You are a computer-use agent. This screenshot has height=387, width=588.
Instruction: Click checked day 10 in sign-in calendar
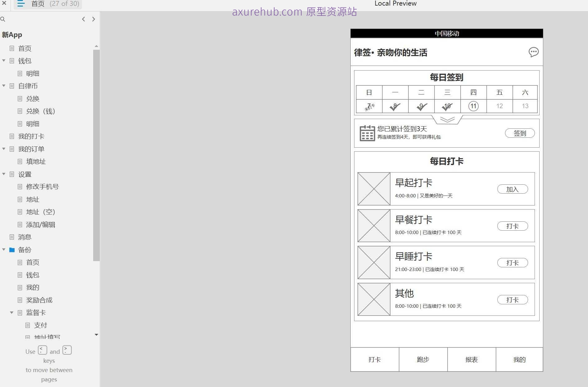click(447, 106)
